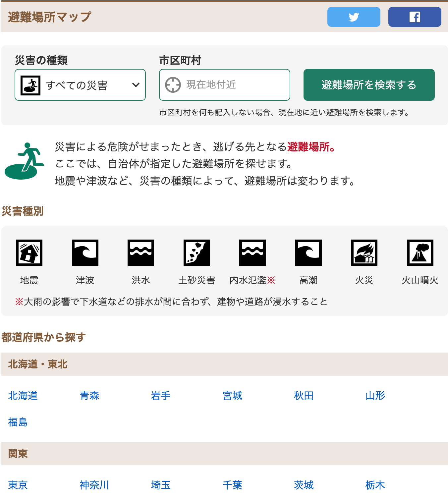The width and height of the screenshot is (448, 501).
Task: Go to the 宮城 prefecture link
Action: [232, 396]
